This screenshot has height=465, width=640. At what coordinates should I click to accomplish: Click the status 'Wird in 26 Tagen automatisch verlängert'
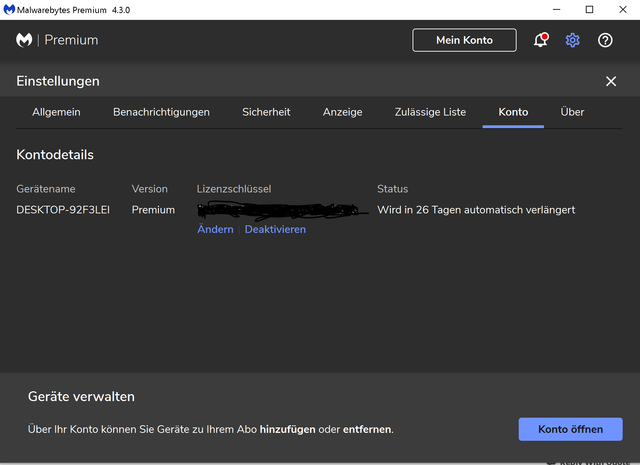tap(476, 210)
